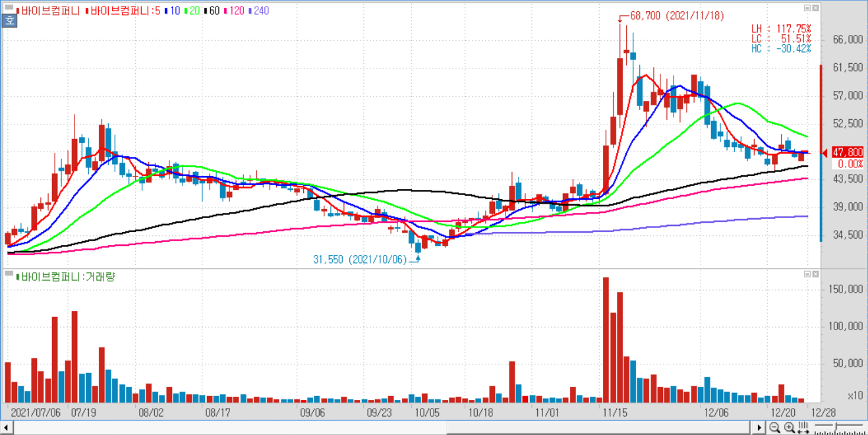The width and height of the screenshot is (868, 435).
Task: Click the 09/23 date axis label
Action: point(380,412)
